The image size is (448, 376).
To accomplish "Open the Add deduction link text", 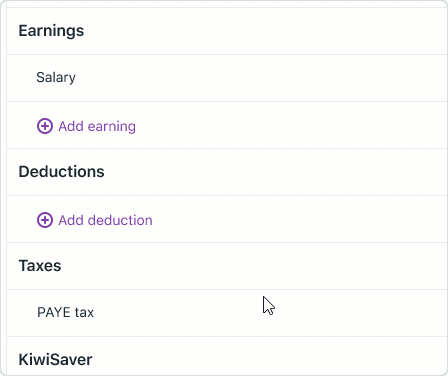I will pyautogui.click(x=105, y=220).
